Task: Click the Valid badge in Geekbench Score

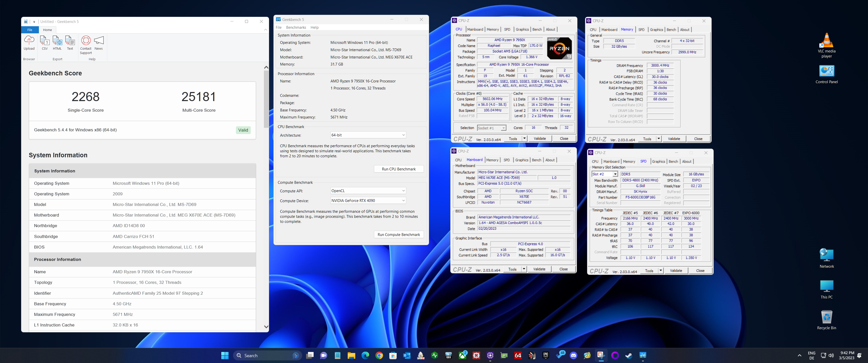Action: 243,130
